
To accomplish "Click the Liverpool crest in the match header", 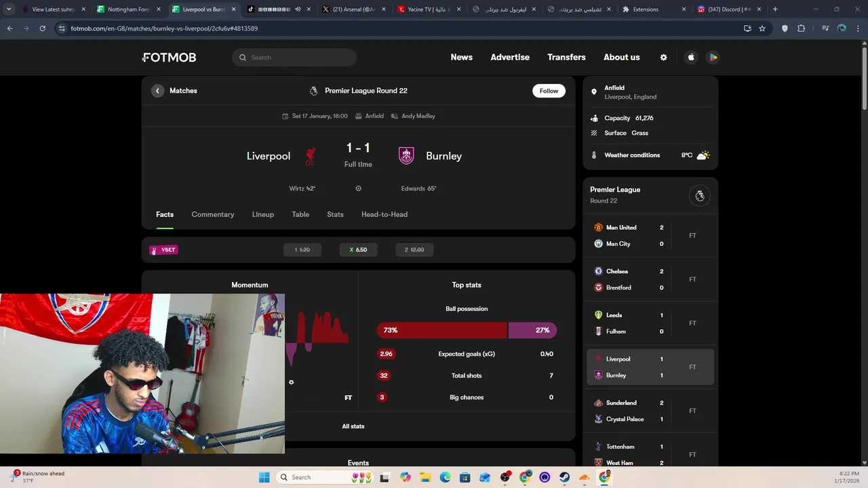I will (x=310, y=156).
